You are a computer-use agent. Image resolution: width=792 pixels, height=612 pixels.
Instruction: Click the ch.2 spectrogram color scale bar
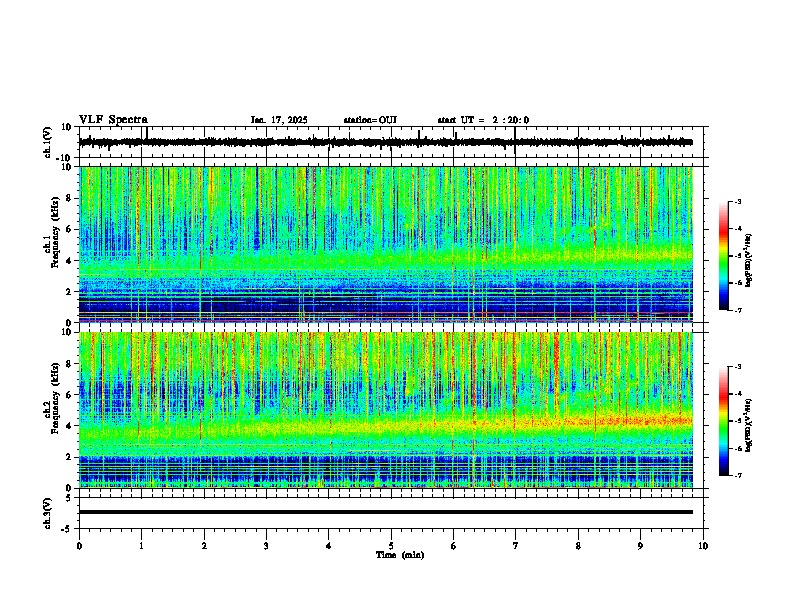(x=724, y=421)
